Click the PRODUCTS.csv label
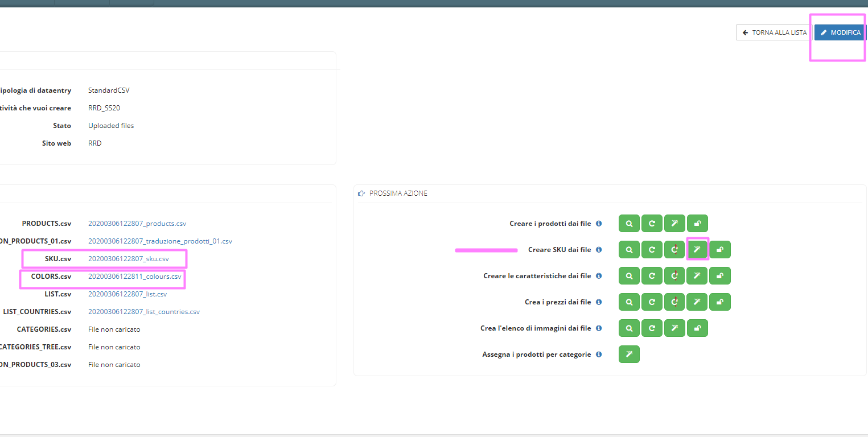The height and width of the screenshot is (437, 868). [47, 224]
